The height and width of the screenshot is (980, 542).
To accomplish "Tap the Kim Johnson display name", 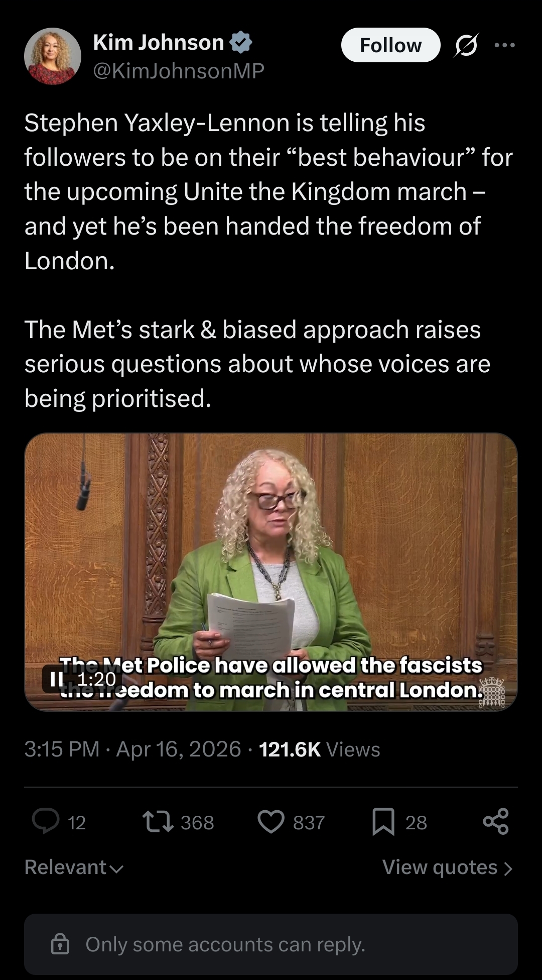I will (x=159, y=43).
